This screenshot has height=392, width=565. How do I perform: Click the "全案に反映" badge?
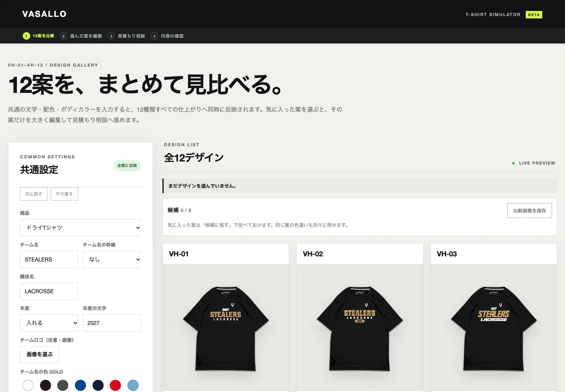point(127,165)
